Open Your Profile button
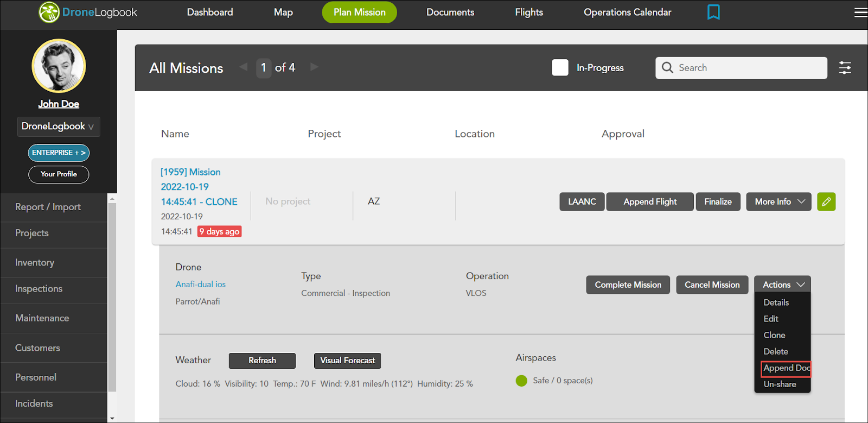 click(x=59, y=174)
